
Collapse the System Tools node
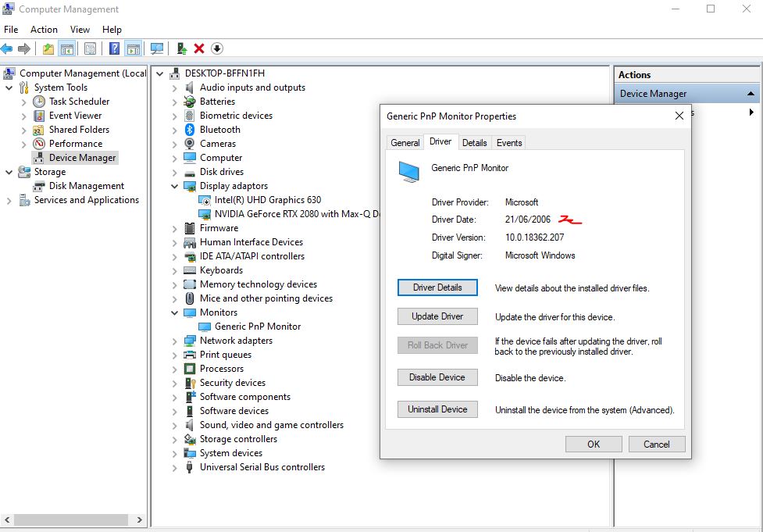pos(9,87)
